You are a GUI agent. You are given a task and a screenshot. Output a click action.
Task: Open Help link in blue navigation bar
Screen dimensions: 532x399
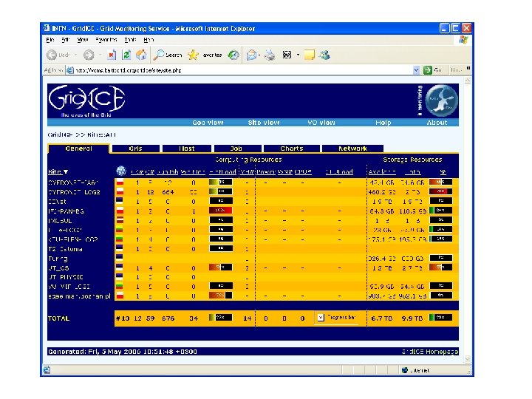point(383,123)
